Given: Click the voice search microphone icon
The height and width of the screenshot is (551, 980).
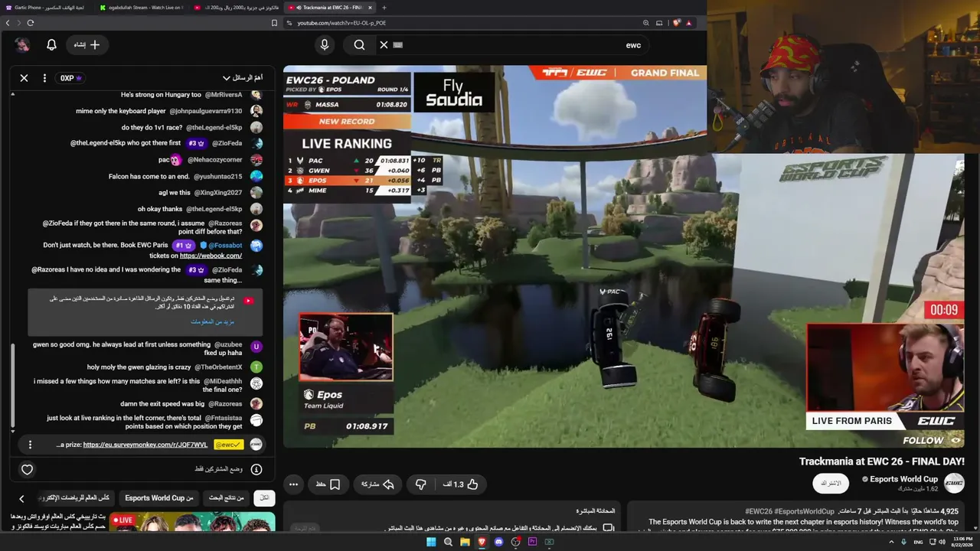Looking at the screenshot, I should 325,45.
